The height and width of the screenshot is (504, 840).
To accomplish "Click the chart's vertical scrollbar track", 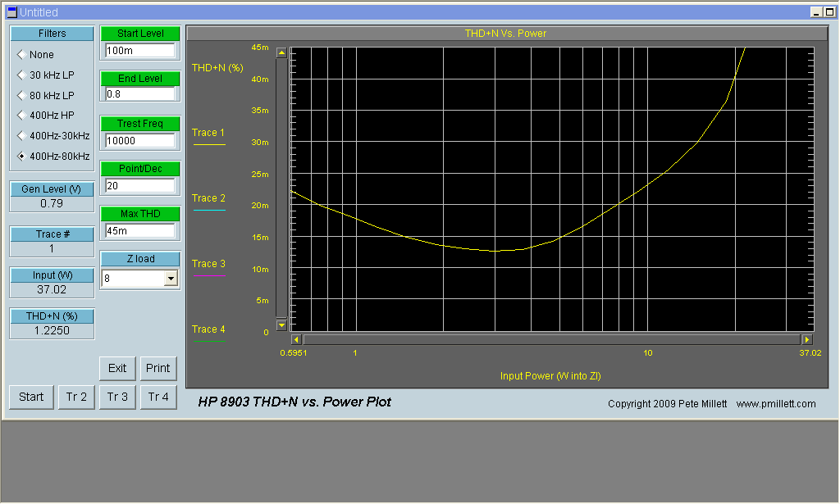I will [x=281, y=188].
